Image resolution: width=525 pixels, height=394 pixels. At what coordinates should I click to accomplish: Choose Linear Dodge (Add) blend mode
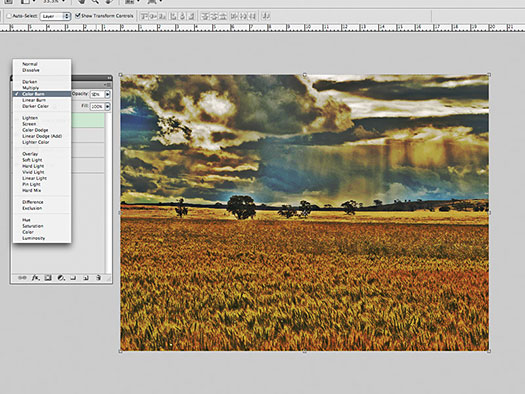(42, 136)
